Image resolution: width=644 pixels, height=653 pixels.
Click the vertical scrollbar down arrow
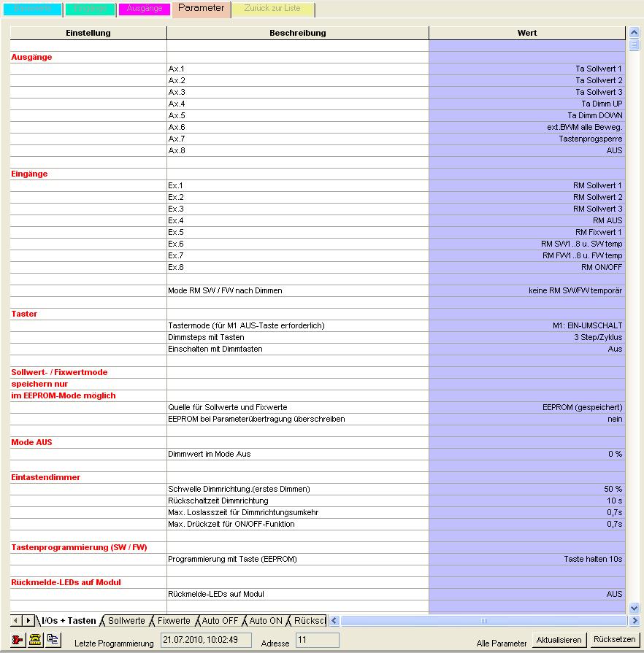(634, 608)
